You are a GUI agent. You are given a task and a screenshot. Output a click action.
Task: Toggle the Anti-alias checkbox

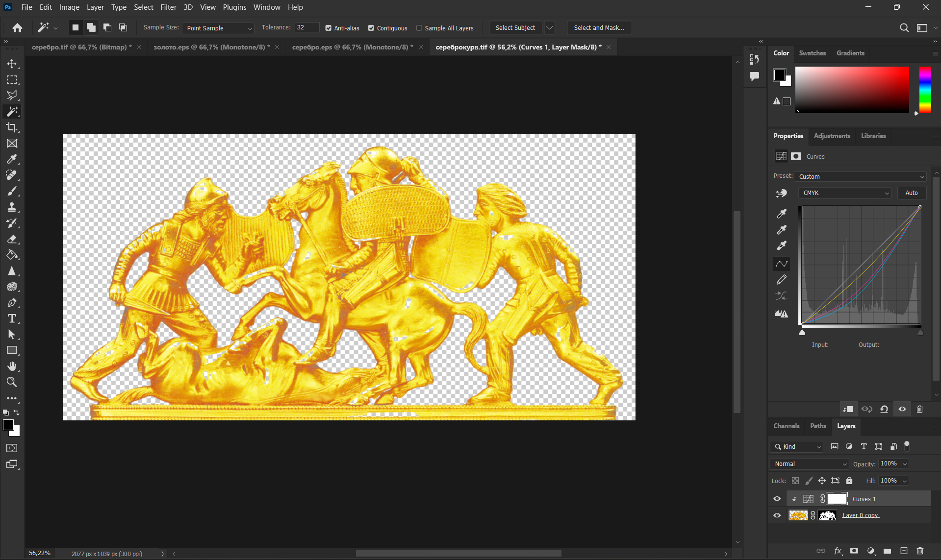tap(329, 28)
